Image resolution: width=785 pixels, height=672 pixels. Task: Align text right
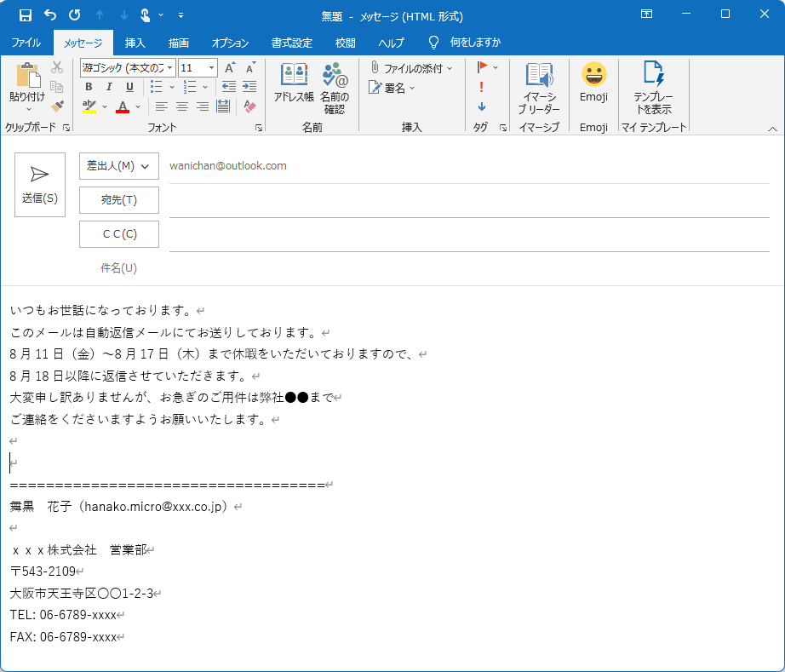point(203,106)
